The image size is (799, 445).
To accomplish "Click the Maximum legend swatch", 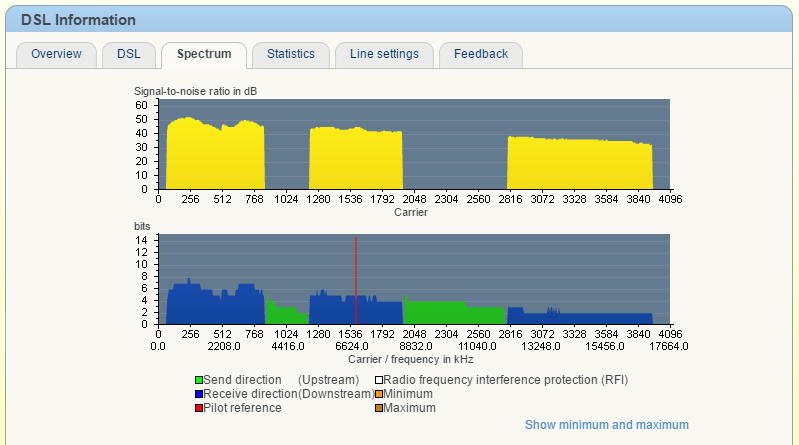I will click(x=379, y=408).
